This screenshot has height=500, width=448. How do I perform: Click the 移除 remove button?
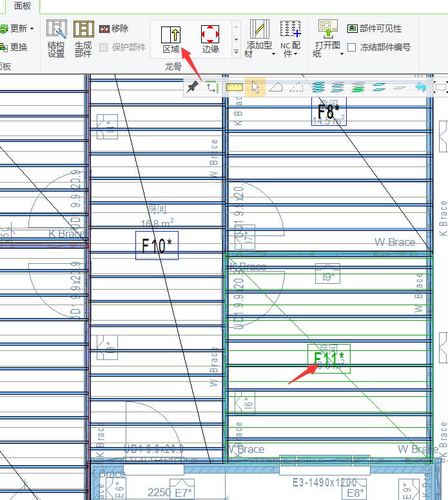point(113,28)
